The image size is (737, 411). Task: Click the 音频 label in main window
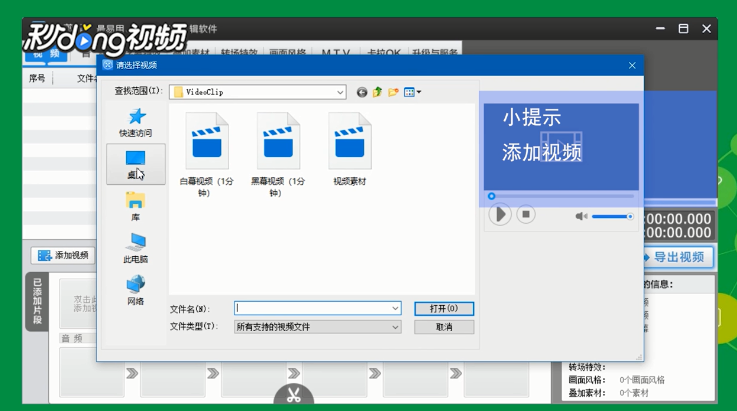(72, 338)
